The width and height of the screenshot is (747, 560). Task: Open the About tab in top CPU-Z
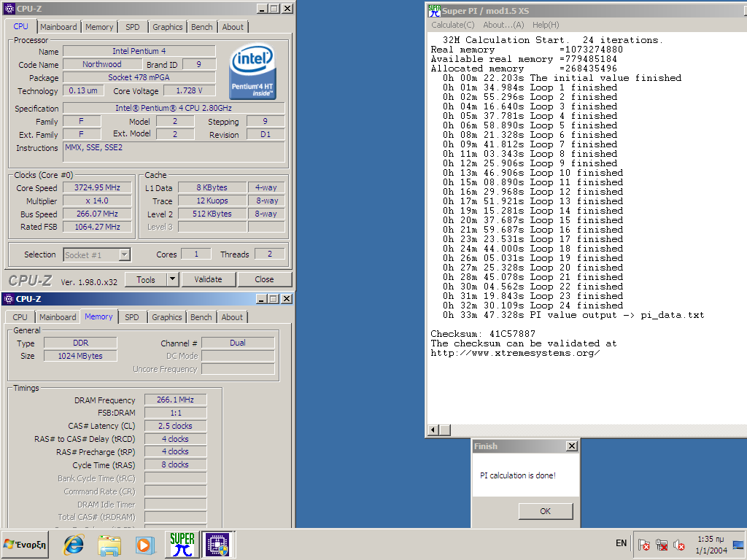coord(233,27)
